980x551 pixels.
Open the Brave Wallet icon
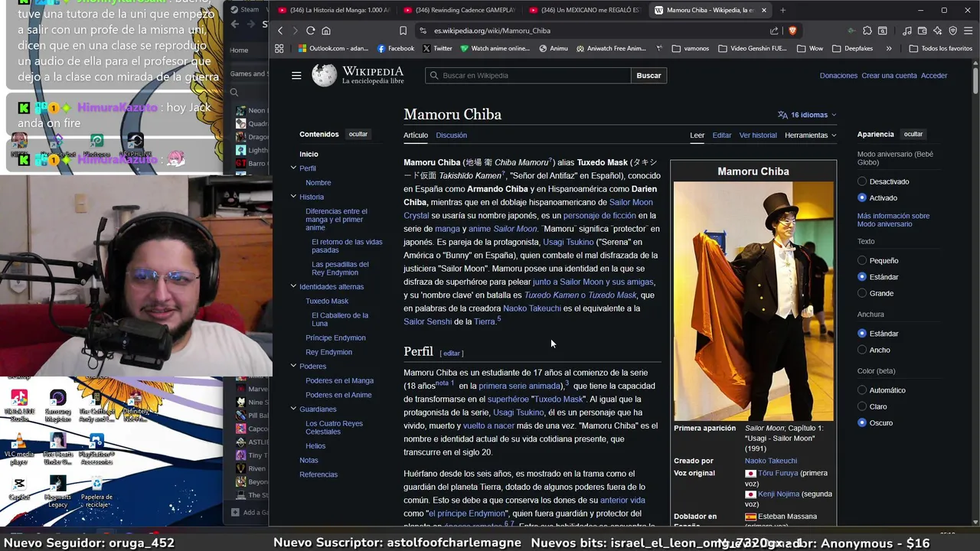click(922, 31)
